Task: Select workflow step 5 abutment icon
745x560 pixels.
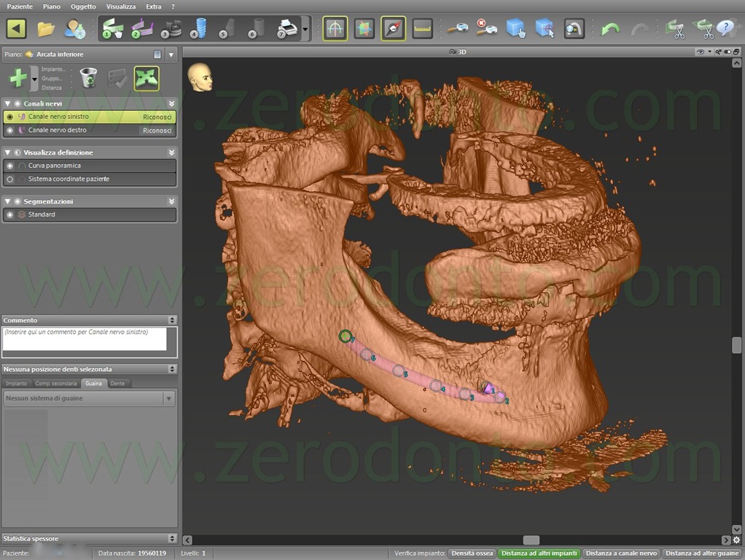Action: click(x=227, y=28)
